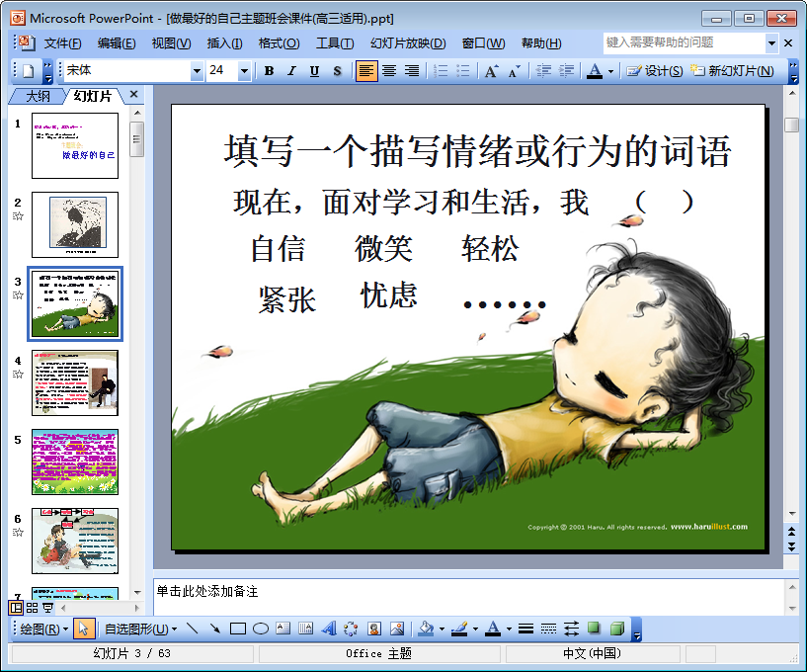Apply line color brush
The height and width of the screenshot is (672, 807).
tap(459, 629)
